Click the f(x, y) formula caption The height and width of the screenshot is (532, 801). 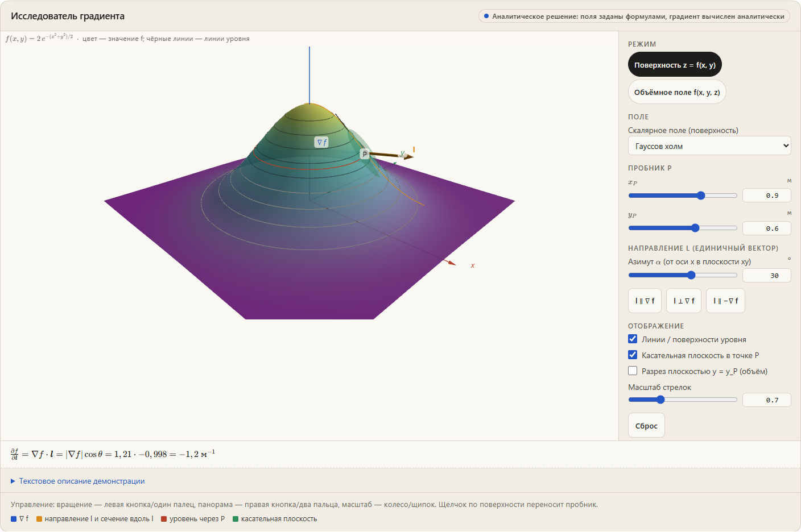pyautogui.click(x=39, y=38)
